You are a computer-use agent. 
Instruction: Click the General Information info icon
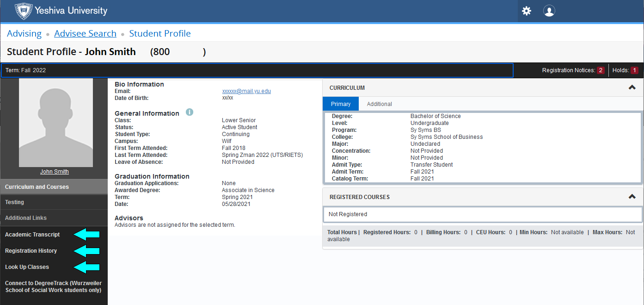coord(189,112)
